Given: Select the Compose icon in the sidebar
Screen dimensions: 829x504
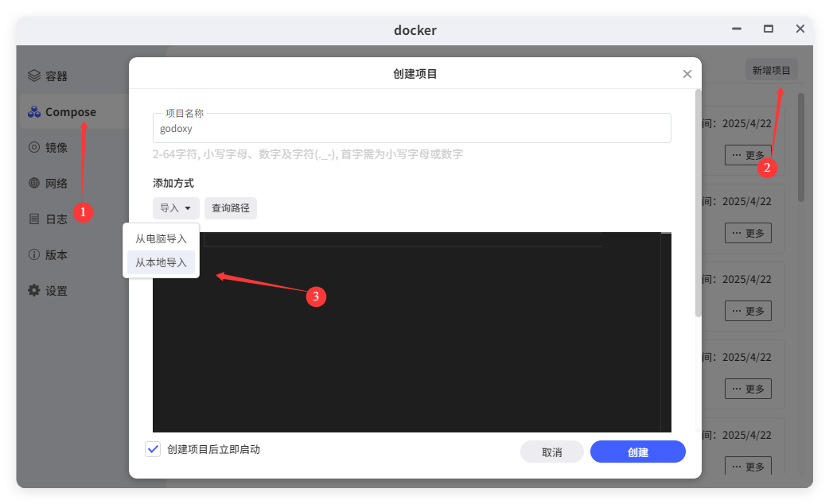Looking at the screenshot, I should coord(33,111).
